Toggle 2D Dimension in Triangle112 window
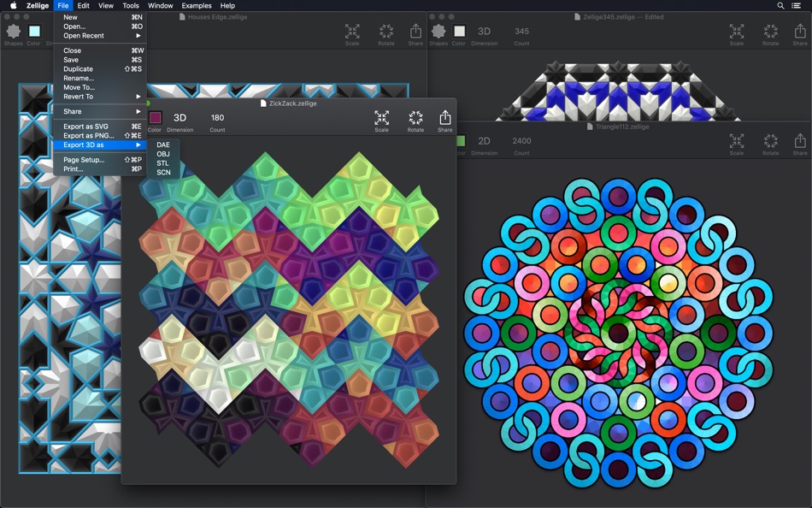This screenshot has width=812, height=508. click(x=484, y=141)
